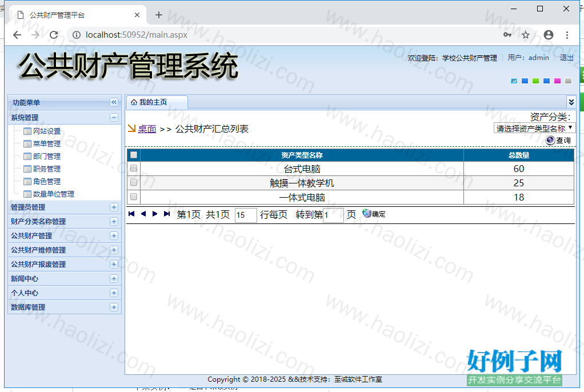Select the magenta theme color swatch
The width and height of the screenshot is (584, 392).
click(557, 81)
